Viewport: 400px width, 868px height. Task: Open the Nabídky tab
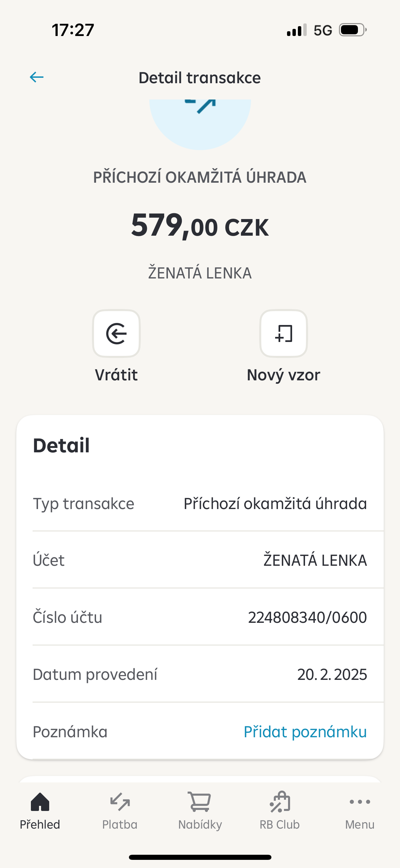[x=200, y=824]
